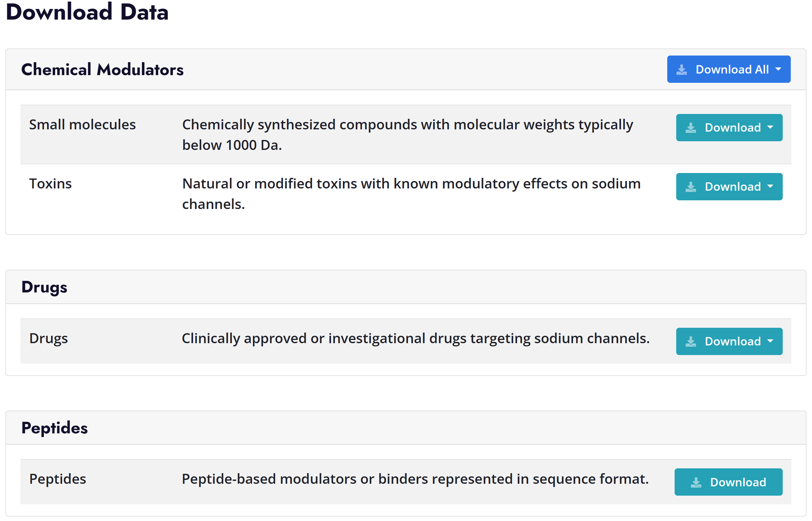Select the "Toxins" row label
812x521 pixels.
click(50, 184)
